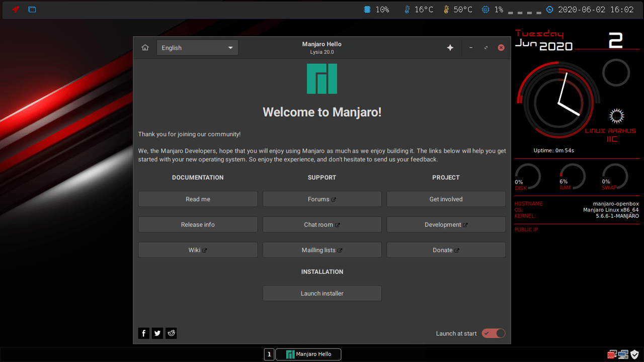Click the Donate button
Image resolution: width=644 pixels, height=362 pixels.
[x=446, y=250]
